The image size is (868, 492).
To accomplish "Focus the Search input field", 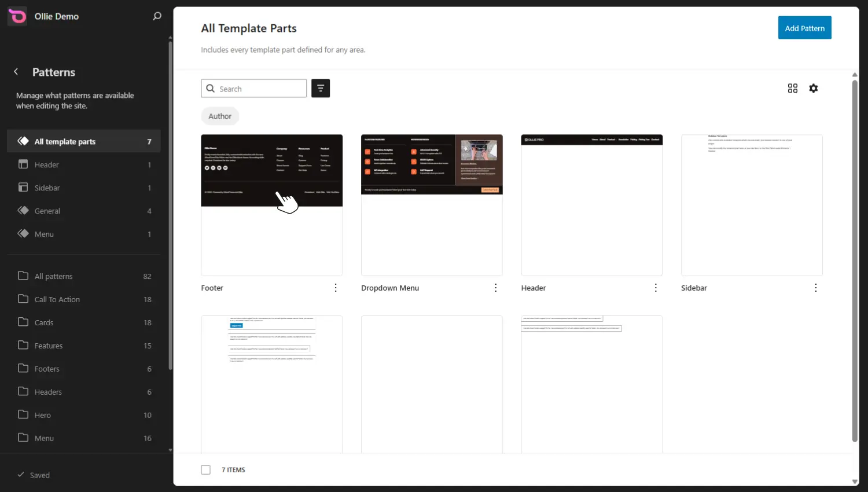I will pos(254,89).
